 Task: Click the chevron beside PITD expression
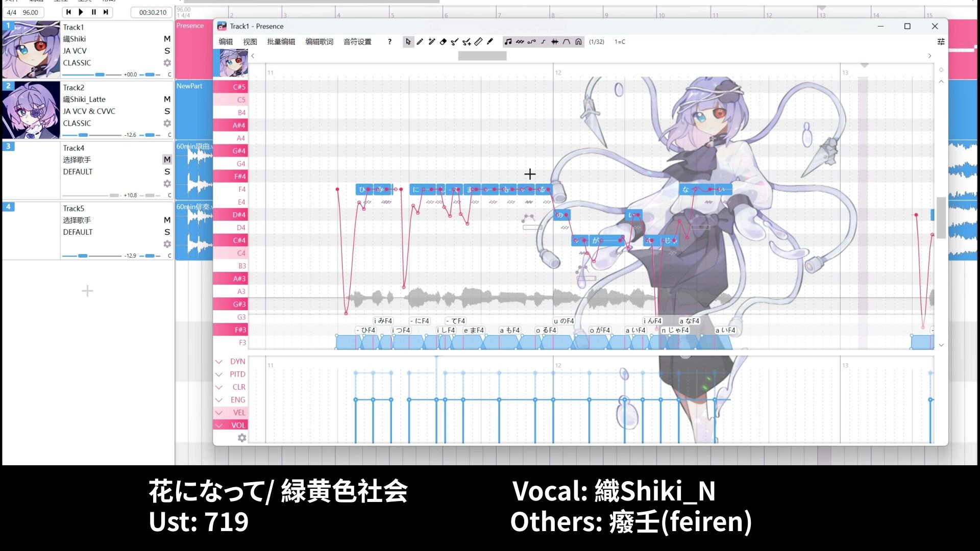pos(219,374)
